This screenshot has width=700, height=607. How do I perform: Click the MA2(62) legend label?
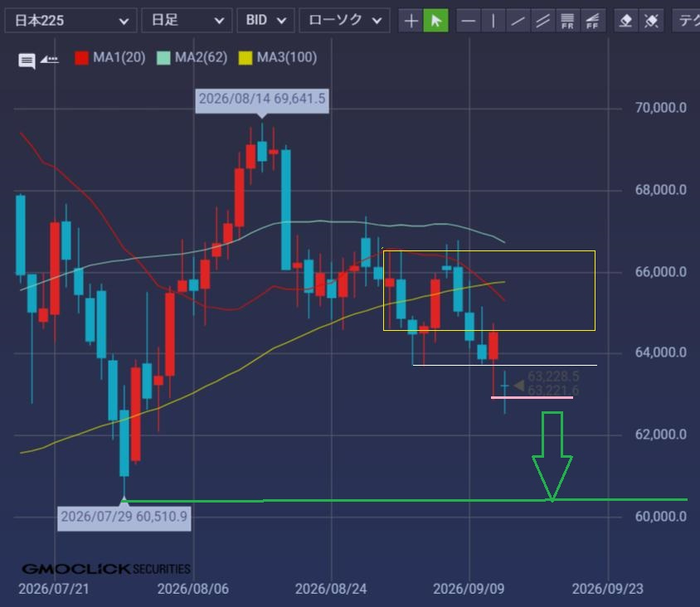pos(201,57)
